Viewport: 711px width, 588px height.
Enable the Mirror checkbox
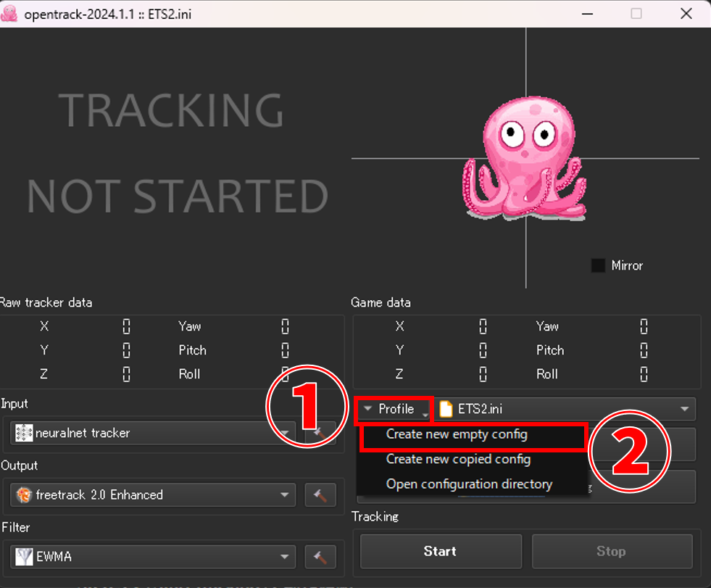point(598,265)
